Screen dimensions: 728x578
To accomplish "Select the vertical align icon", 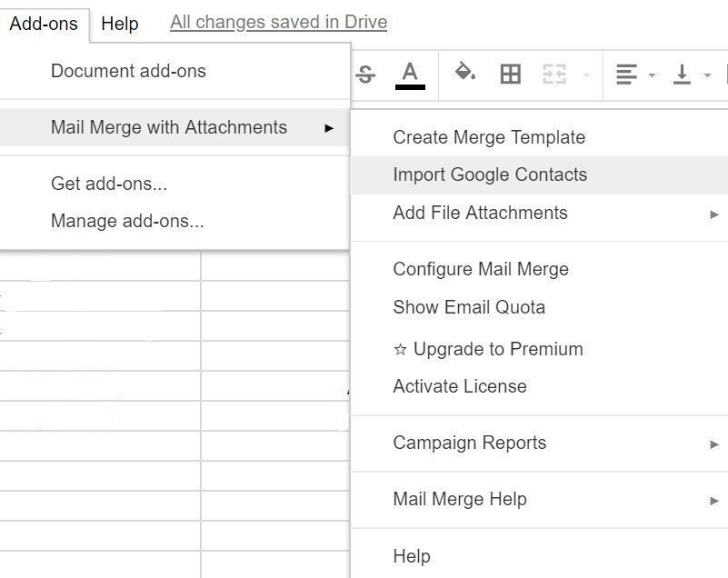I will pos(683,75).
